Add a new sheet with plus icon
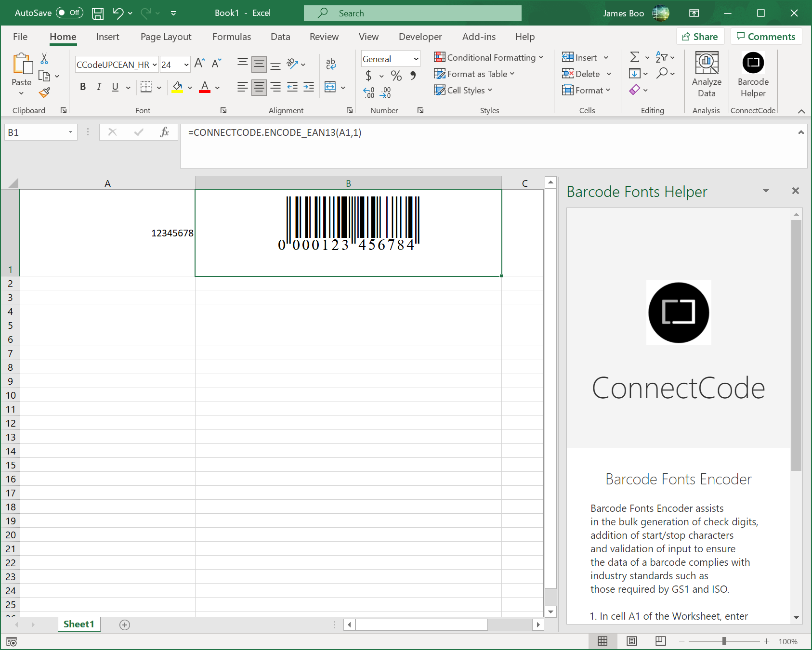Image resolution: width=812 pixels, height=650 pixels. tap(125, 625)
